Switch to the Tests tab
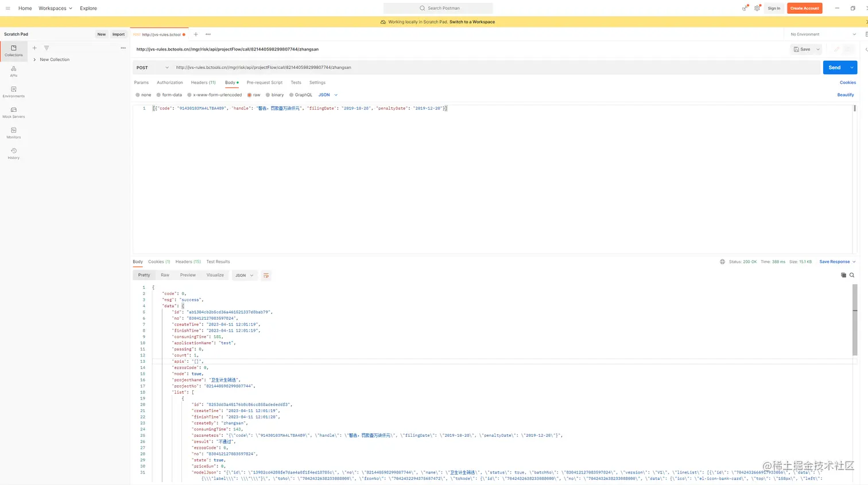The image size is (868, 485). [296, 83]
